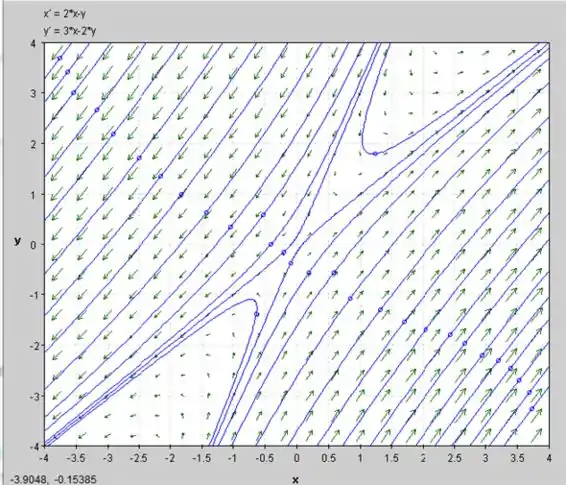
Task: Click the y' = 3*x-2*y equation text
Action: click(x=70, y=31)
